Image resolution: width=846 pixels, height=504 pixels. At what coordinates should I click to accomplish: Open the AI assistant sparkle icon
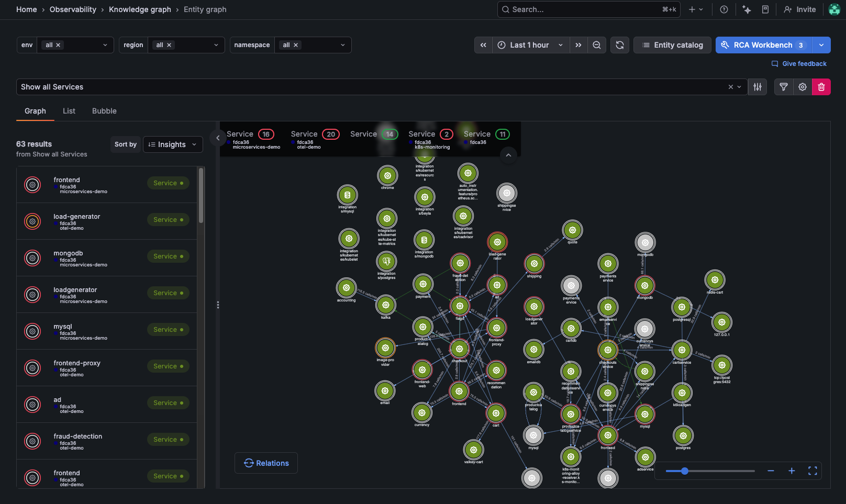click(747, 9)
